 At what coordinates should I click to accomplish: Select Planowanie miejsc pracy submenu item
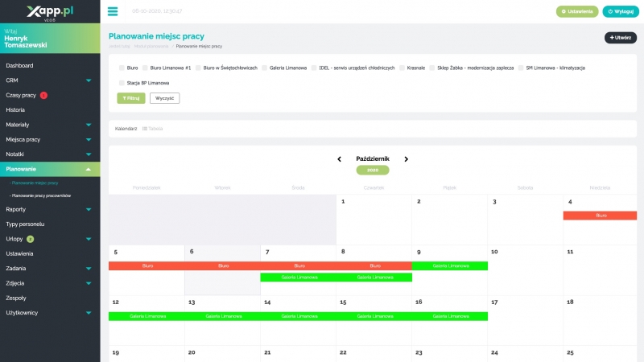pyautogui.click(x=35, y=183)
